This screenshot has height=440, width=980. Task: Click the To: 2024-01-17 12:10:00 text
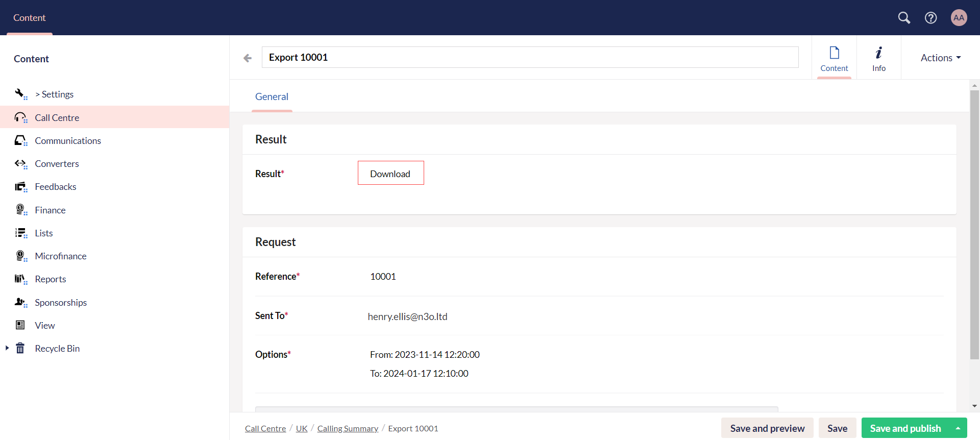click(419, 373)
